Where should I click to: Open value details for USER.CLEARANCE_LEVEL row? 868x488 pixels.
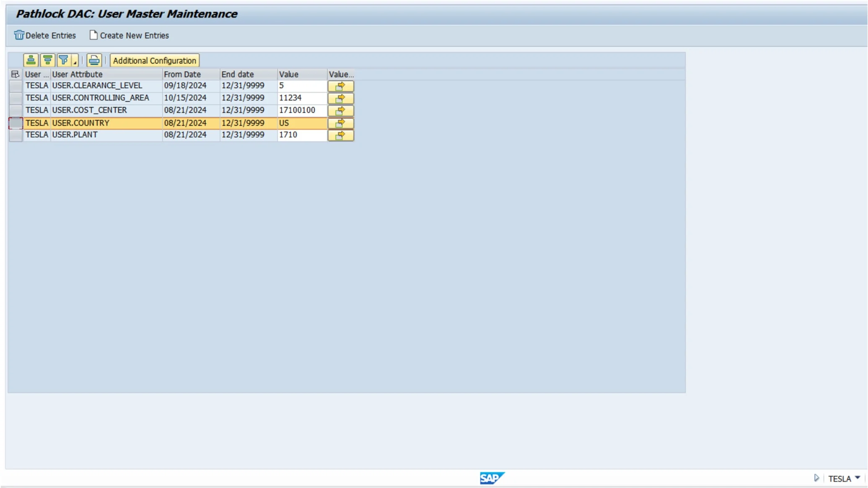[341, 86]
